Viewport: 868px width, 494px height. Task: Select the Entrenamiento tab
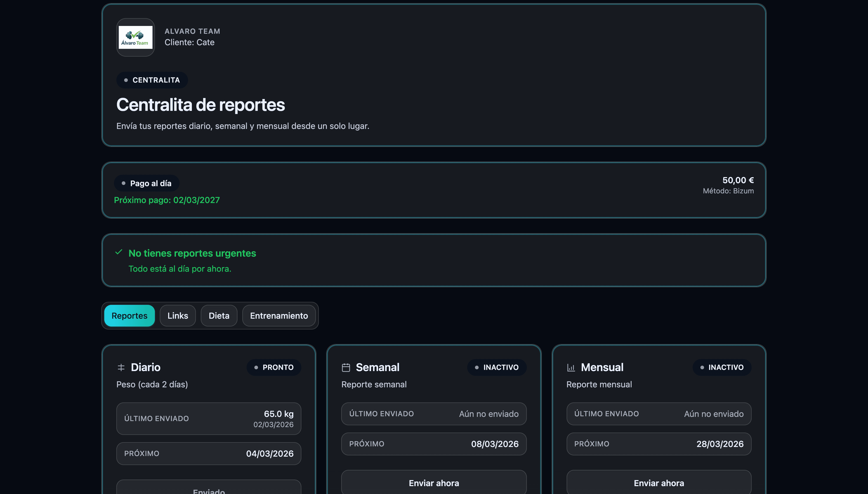click(279, 316)
